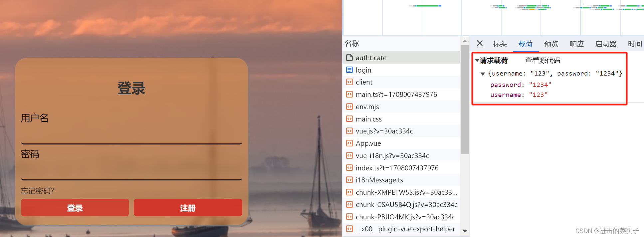Select the main.ts?t=1708007437976 request
The height and width of the screenshot is (237, 644).
click(x=401, y=94)
